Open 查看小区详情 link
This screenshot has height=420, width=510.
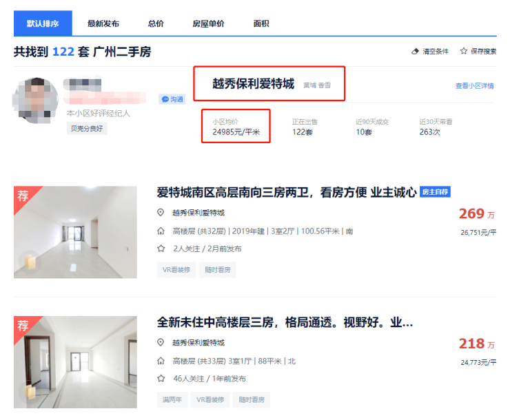tap(475, 86)
